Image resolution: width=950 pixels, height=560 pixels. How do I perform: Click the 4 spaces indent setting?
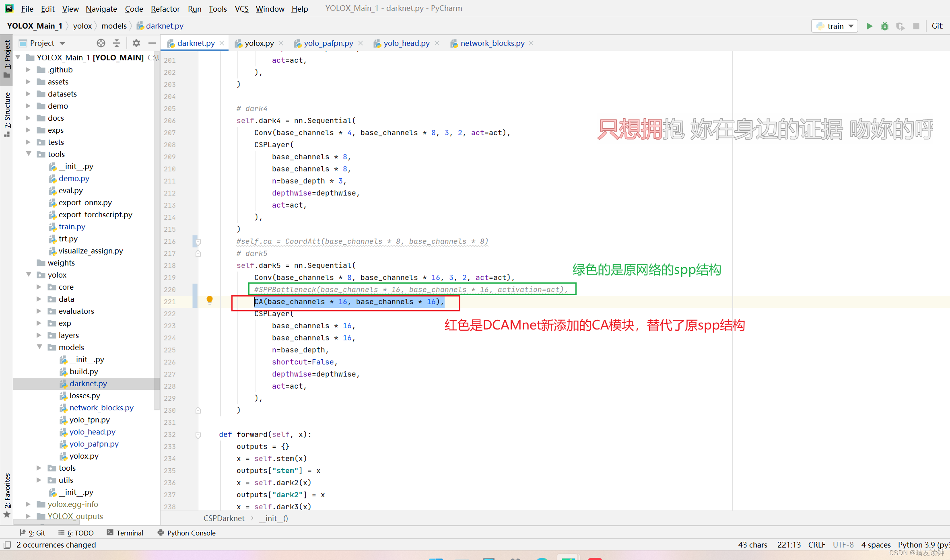[876, 545]
